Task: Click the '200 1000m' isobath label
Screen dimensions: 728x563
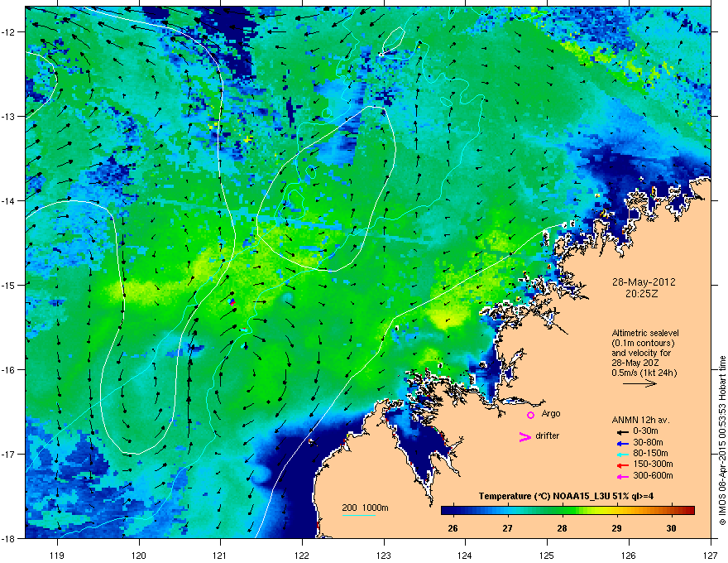Action: (365, 508)
